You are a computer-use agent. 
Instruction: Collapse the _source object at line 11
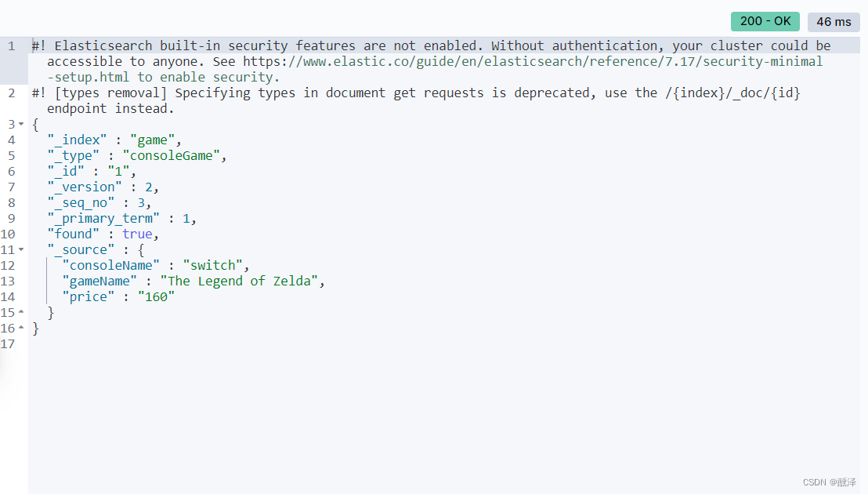(x=21, y=250)
